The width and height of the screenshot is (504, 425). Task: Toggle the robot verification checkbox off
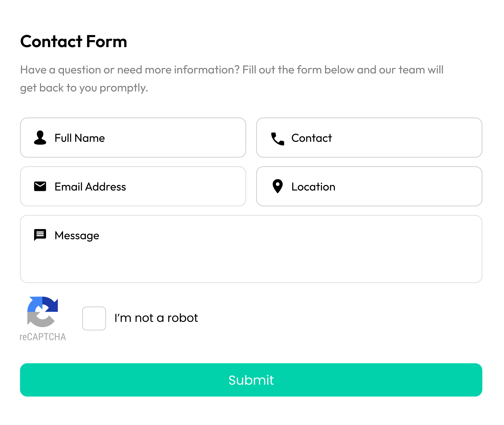tap(94, 318)
